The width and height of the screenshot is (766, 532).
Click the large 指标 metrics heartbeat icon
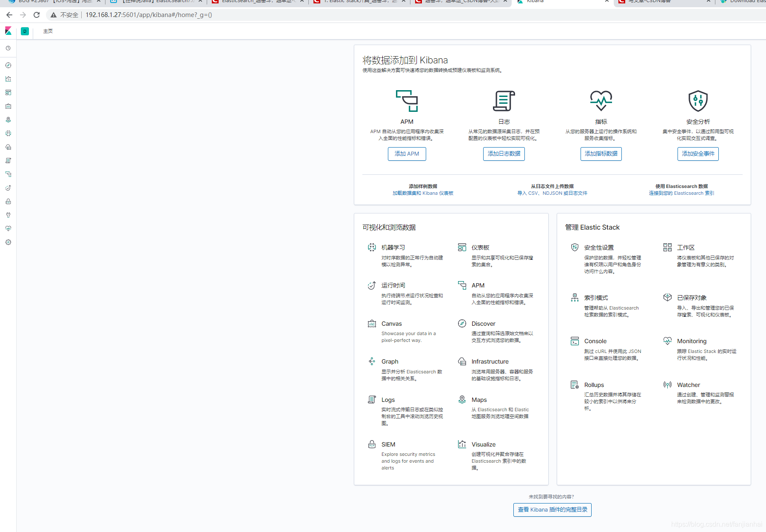pos(601,101)
